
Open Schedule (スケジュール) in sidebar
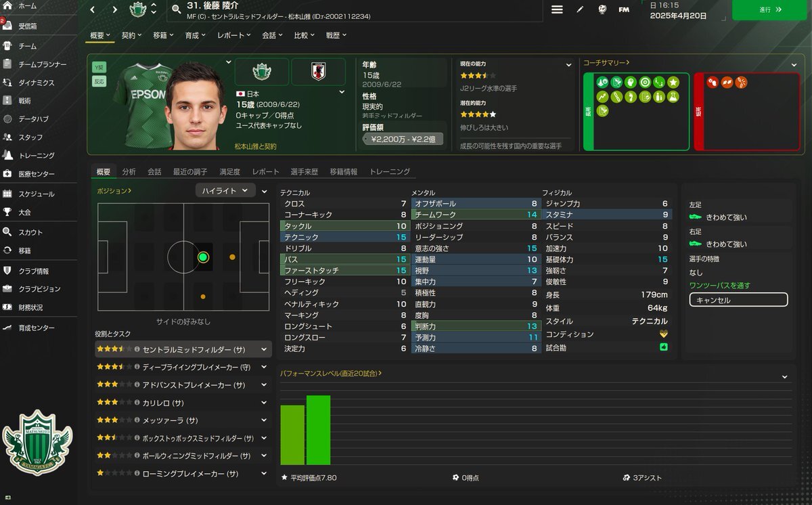[37, 194]
